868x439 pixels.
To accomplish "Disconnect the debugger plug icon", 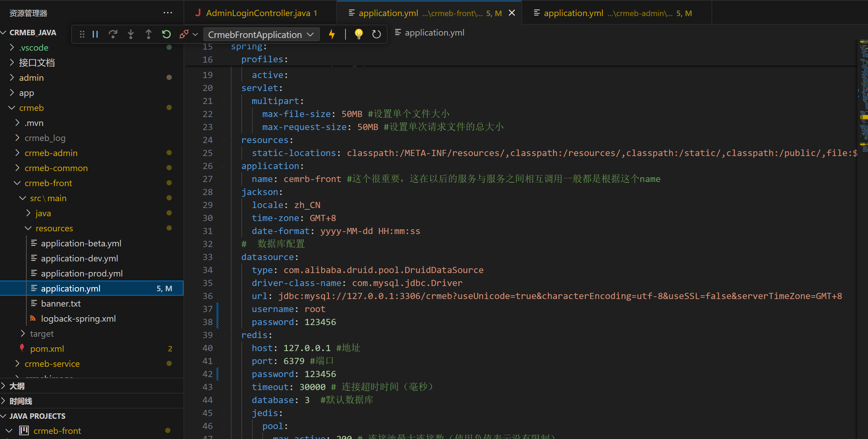I will coord(184,34).
